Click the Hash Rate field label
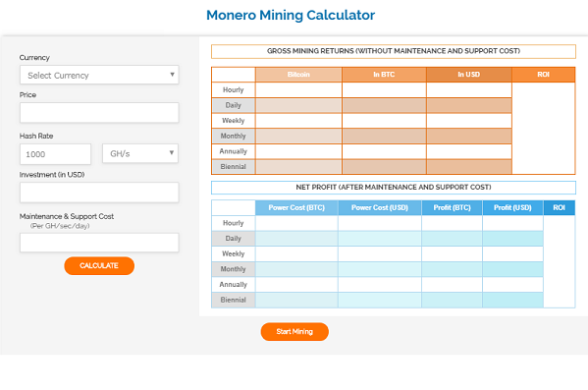The image size is (588, 390). point(36,136)
